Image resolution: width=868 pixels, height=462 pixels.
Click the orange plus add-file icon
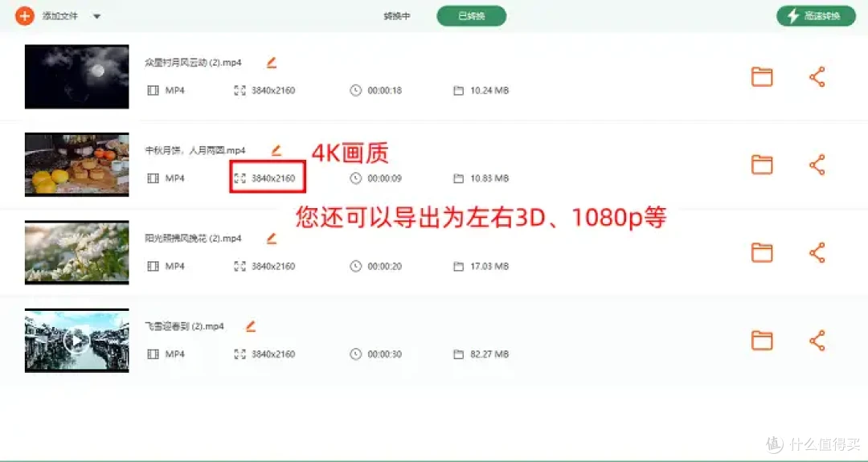pos(24,16)
